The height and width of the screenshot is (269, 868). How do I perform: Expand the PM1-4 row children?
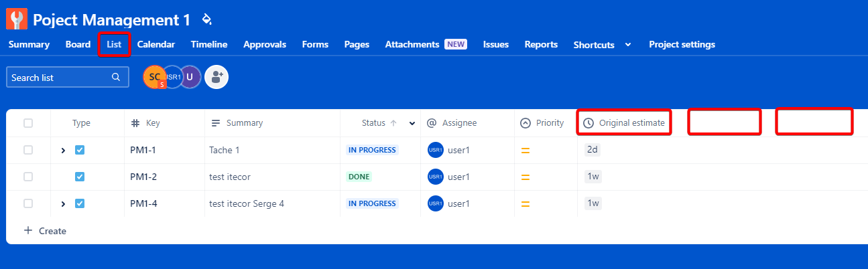[64, 204]
